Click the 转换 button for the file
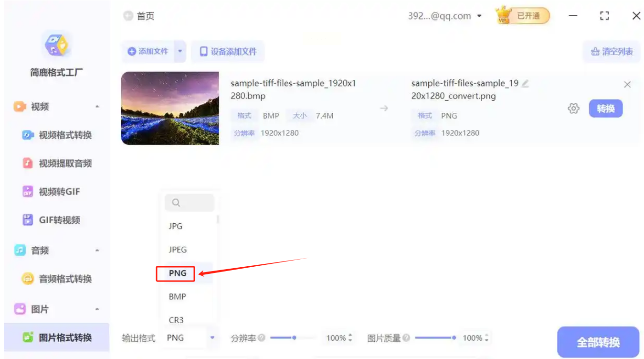 606,109
